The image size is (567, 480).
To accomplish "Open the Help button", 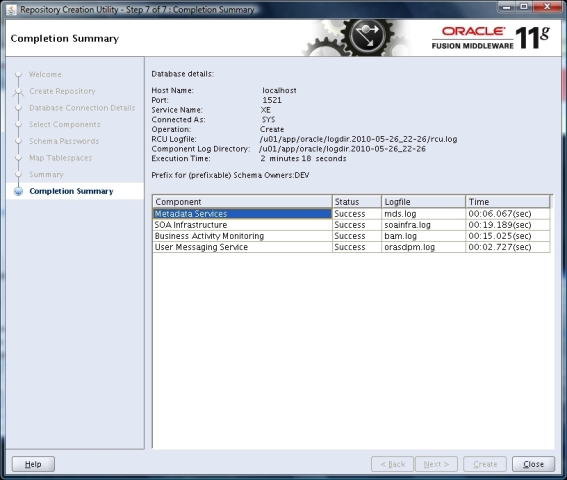I will tap(33, 464).
